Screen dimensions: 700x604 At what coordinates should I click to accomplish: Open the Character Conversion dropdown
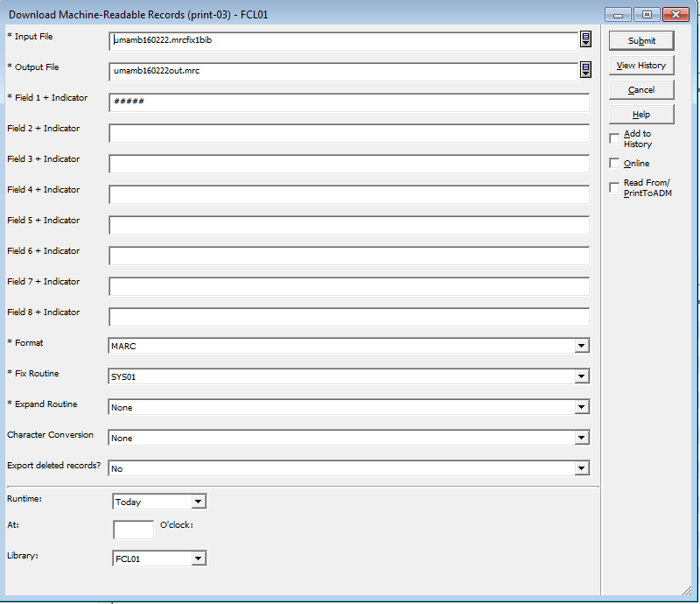(581, 439)
